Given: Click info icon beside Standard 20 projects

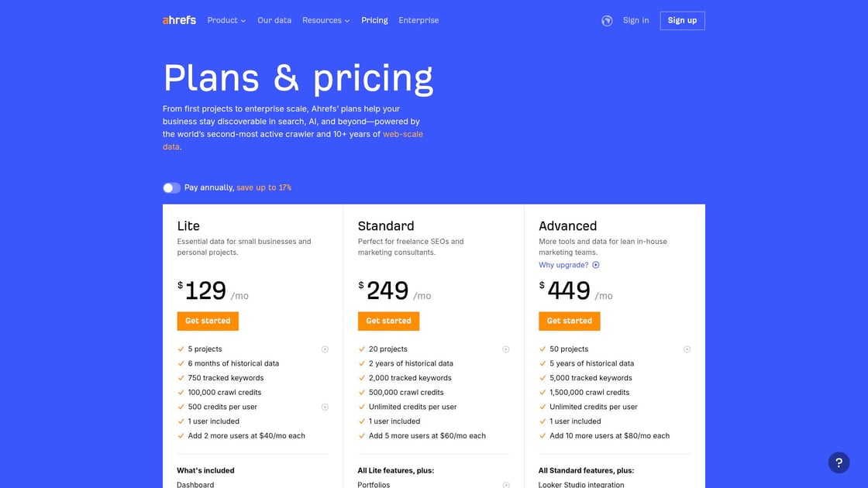Looking at the screenshot, I should tap(505, 349).
